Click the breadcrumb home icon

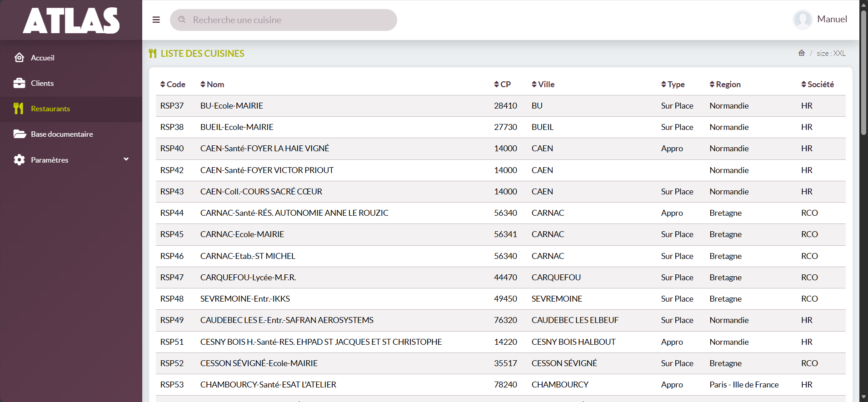802,53
